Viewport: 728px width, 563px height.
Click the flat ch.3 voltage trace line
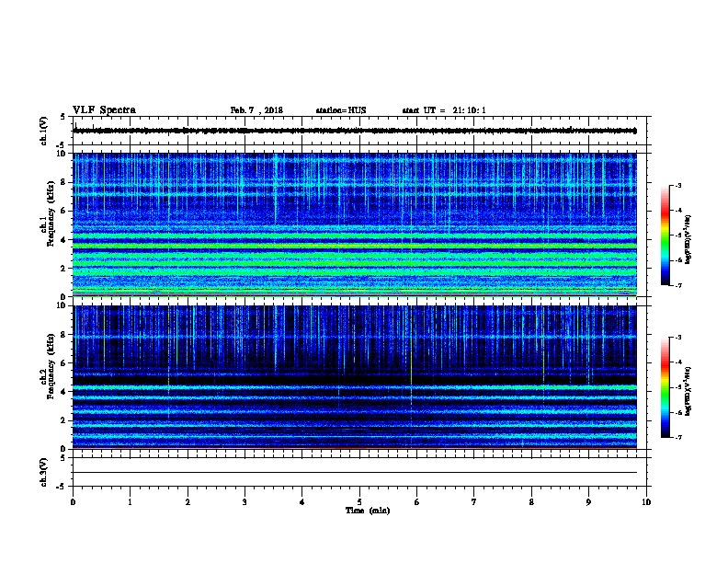355,473
